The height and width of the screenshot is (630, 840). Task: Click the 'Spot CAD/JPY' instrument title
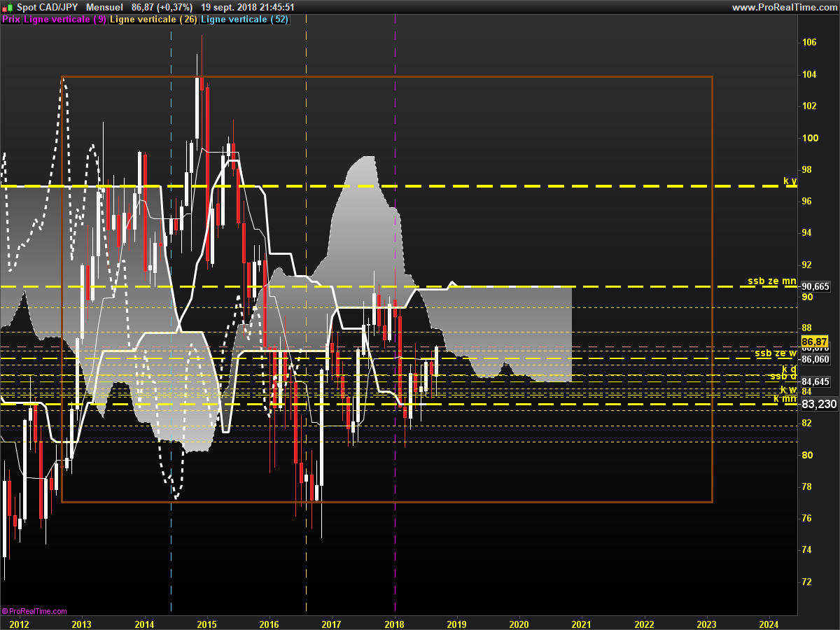(48, 7)
